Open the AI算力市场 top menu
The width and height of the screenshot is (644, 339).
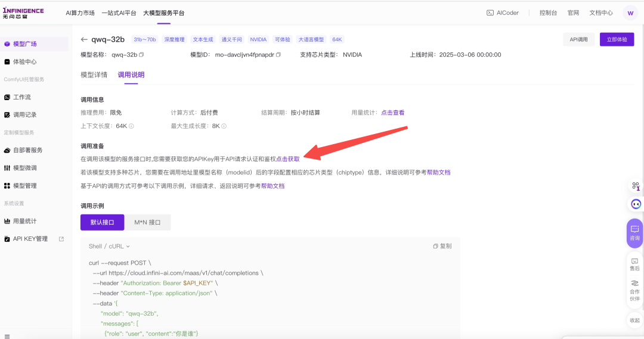tap(80, 13)
